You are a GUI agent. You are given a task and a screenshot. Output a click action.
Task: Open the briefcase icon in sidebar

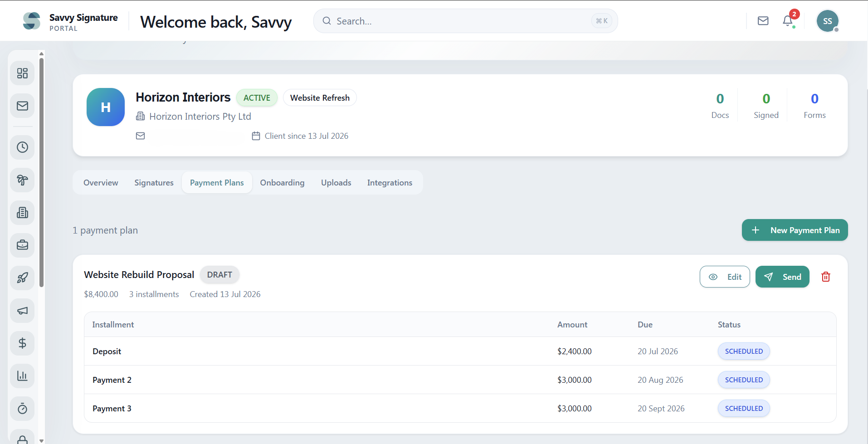click(x=22, y=245)
